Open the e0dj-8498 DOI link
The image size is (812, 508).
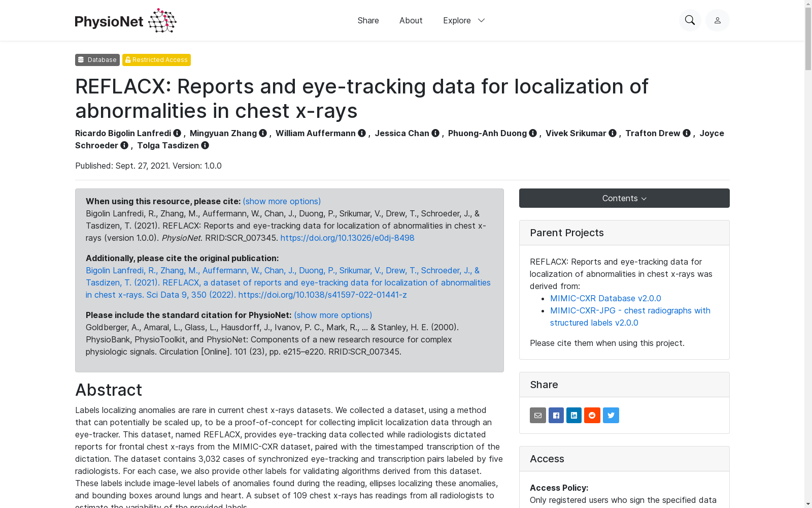coord(348,238)
